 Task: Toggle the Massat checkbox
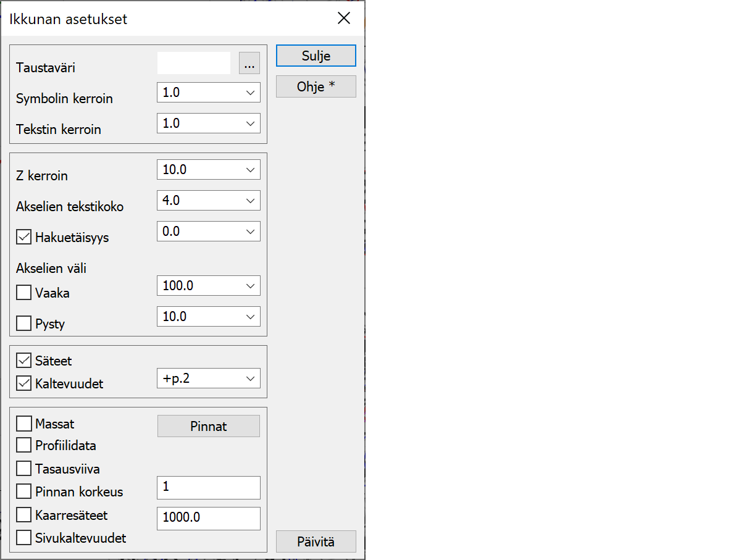click(24, 424)
